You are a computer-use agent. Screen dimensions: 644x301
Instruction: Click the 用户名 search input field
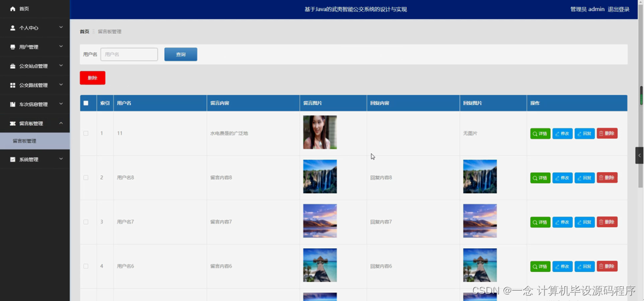point(129,54)
